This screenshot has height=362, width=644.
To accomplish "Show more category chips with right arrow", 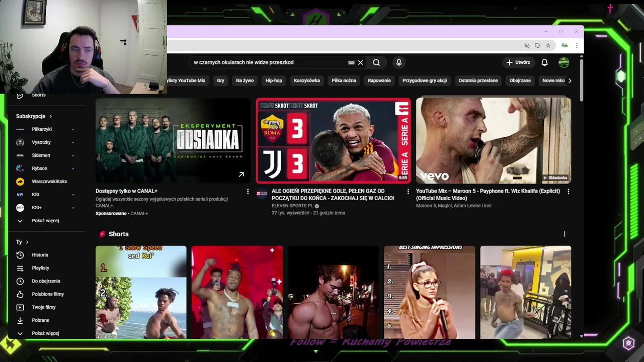I will [x=570, y=80].
